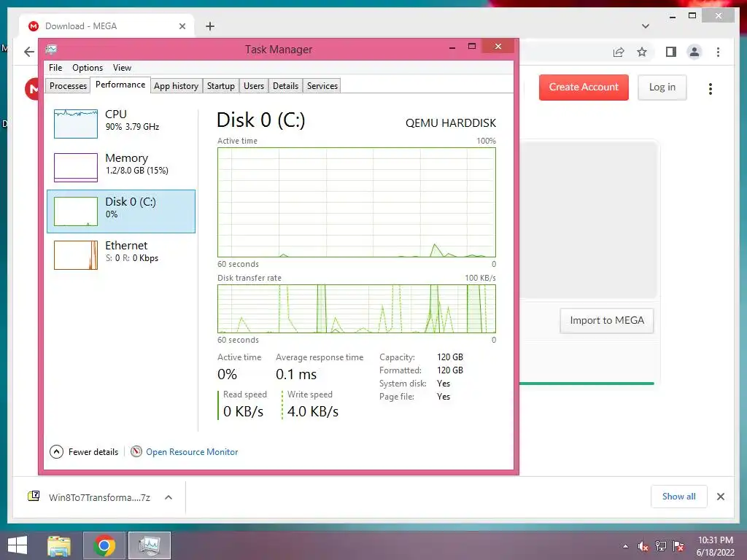
Task: Open a new Chrome tab
Action: (209, 26)
